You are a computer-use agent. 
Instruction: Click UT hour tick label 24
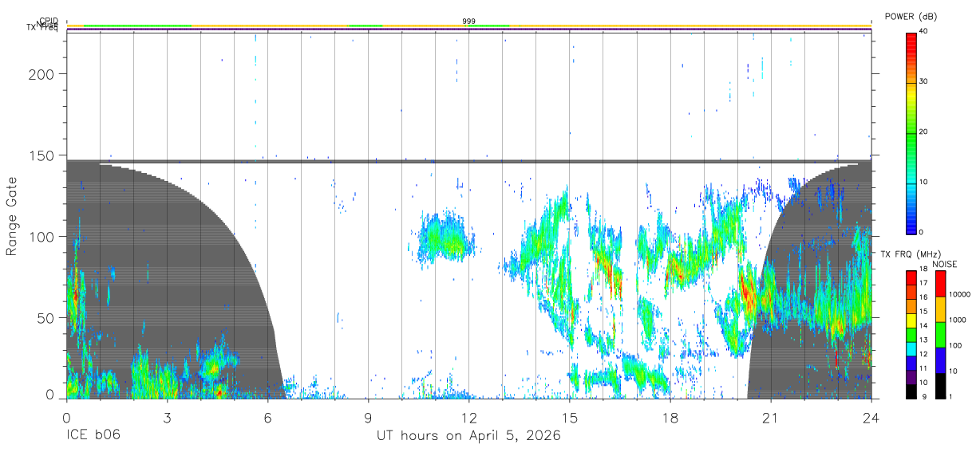click(x=871, y=417)
